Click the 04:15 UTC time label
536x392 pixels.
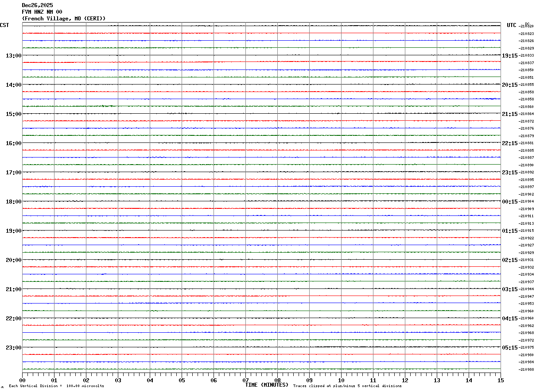click(510, 319)
